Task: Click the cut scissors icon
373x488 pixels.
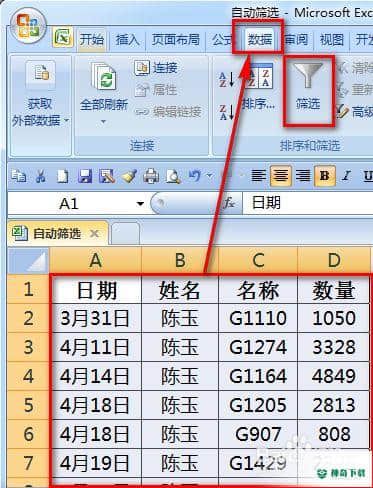Action: (41, 176)
